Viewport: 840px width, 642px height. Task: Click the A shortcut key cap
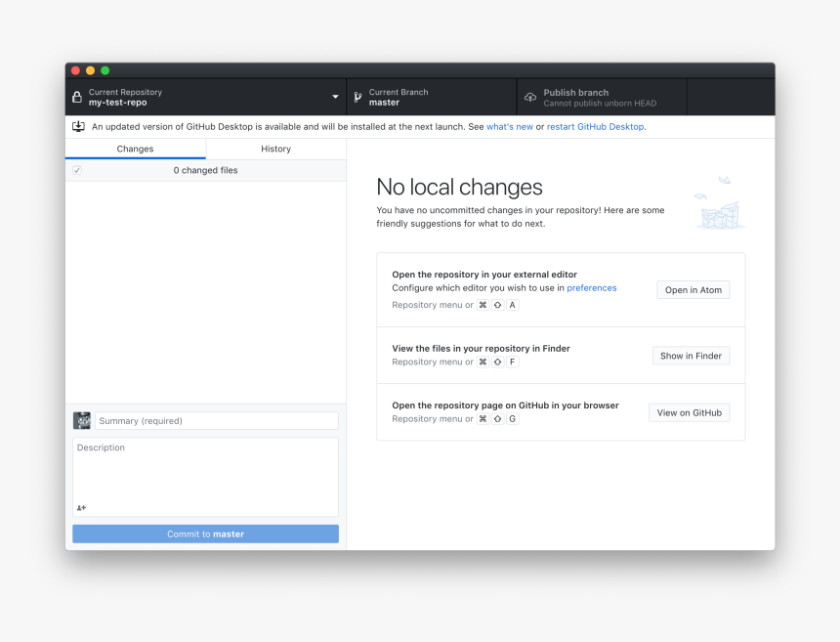coord(513,305)
